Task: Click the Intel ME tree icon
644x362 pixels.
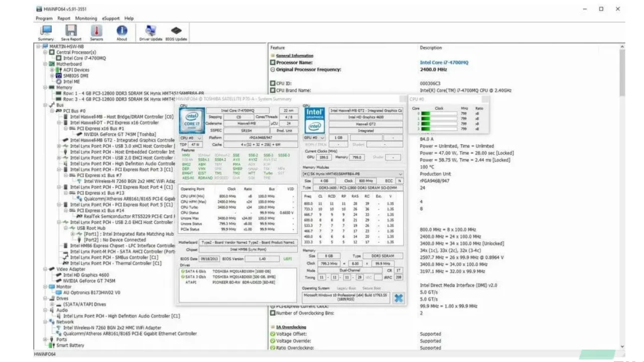Action: pyautogui.click(x=59, y=81)
